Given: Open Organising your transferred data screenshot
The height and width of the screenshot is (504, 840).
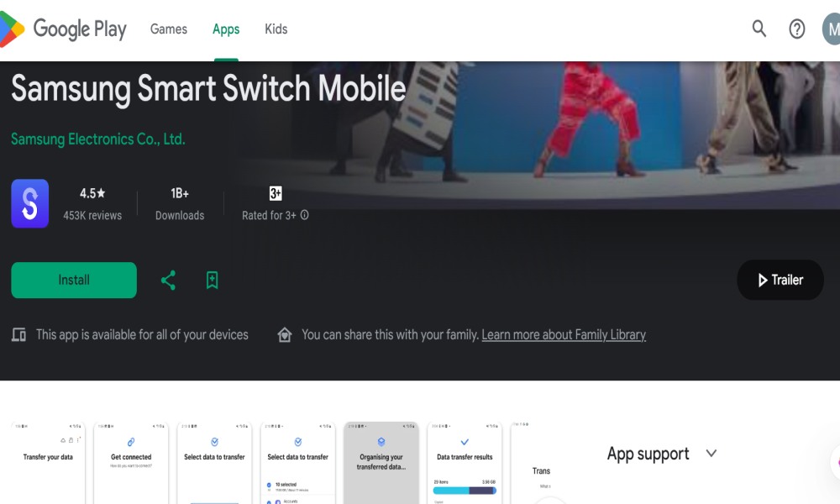Looking at the screenshot, I should click(381, 463).
